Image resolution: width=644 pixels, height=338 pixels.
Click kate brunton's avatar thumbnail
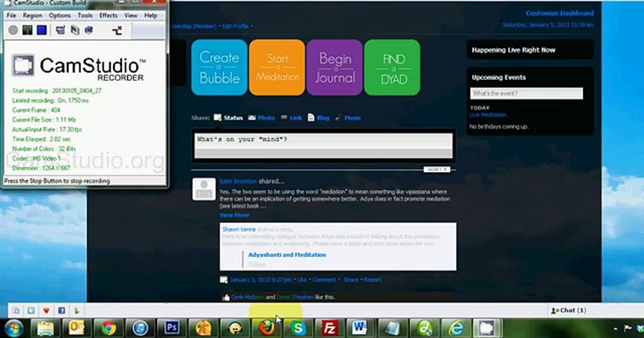tap(204, 190)
